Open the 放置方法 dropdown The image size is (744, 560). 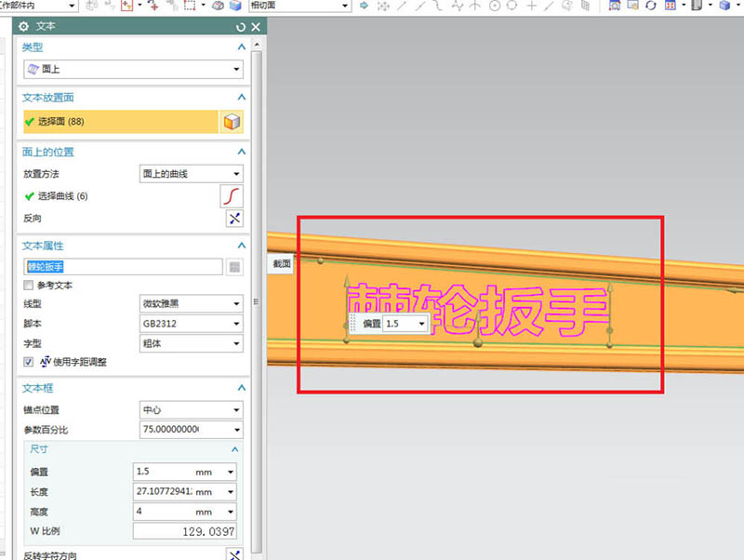(x=191, y=174)
